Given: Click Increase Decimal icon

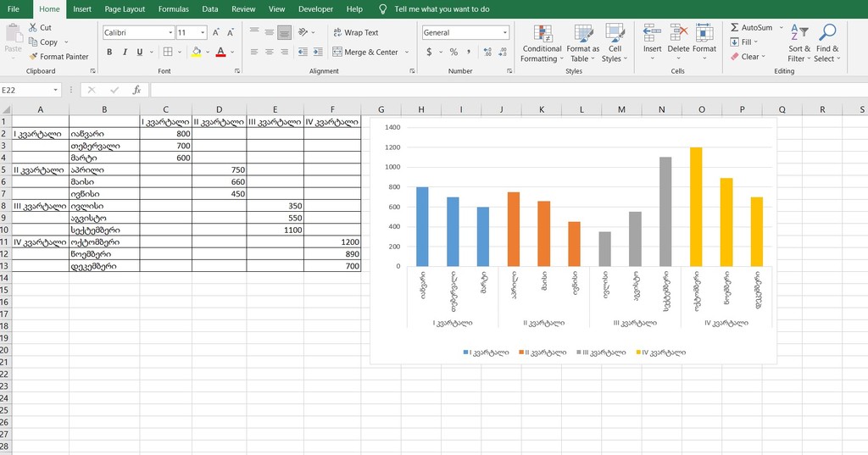Looking at the screenshot, I should (x=487, y=52).
